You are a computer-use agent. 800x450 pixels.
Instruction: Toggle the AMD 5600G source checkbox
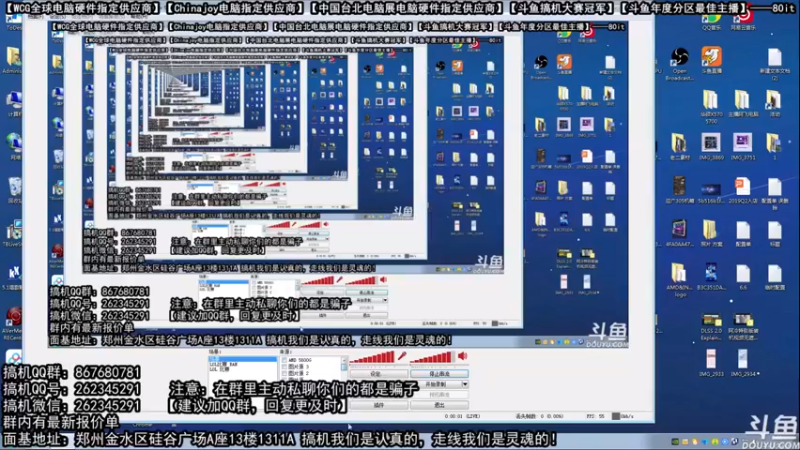point(284,360)
